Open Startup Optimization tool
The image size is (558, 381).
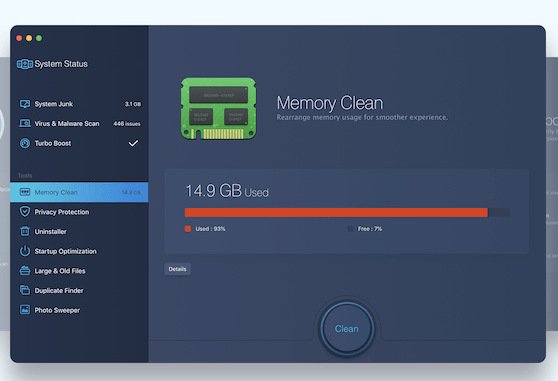coord(79,251)
